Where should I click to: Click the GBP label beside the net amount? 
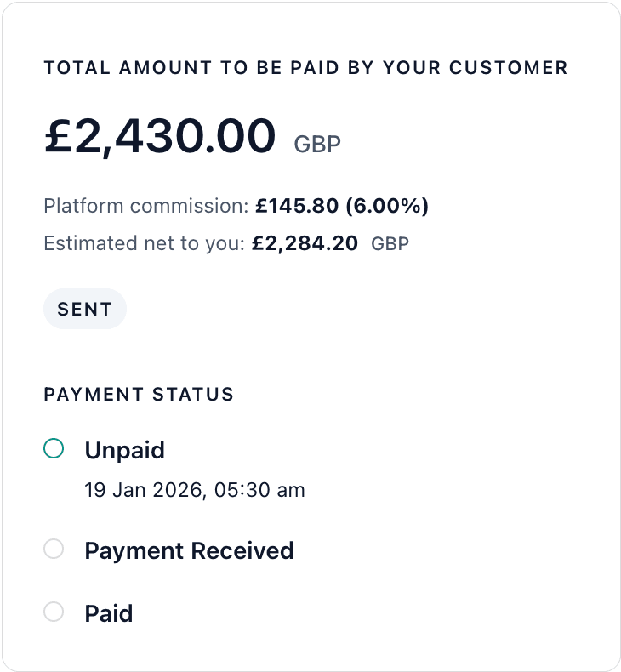coord(390,245)
